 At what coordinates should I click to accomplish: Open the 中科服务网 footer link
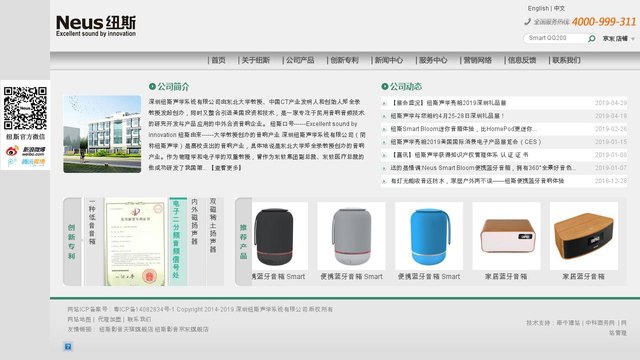(x=600, y=323)
